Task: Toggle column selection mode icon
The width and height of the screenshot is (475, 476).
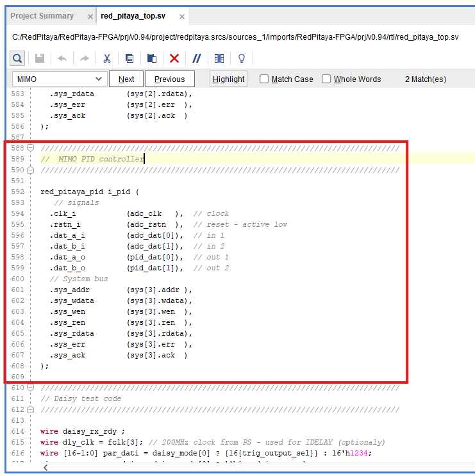Action: [x=219, y=58]
